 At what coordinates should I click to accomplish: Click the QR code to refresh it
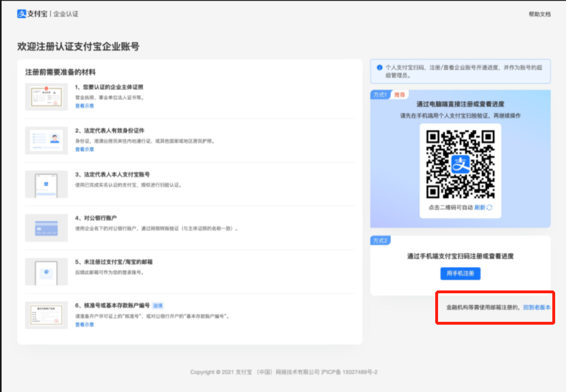pyautogui.click(x=460, y=164)
